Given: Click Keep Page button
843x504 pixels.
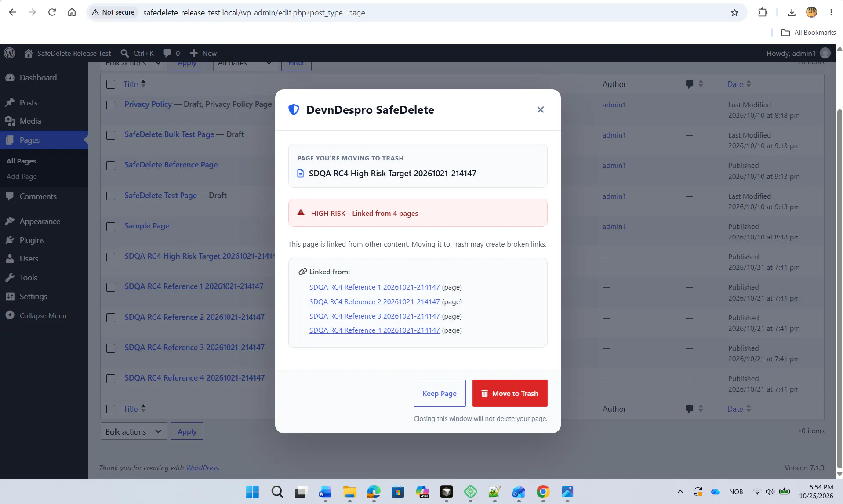Looking at the screenshot, I should (x=440, y=393).
